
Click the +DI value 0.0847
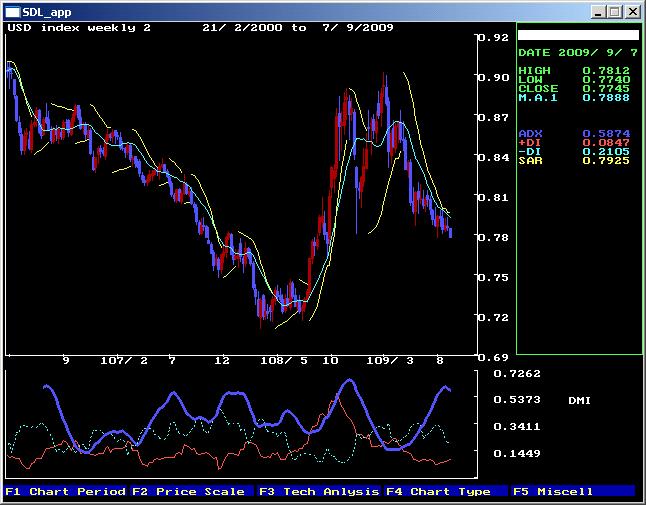[606, 143]
